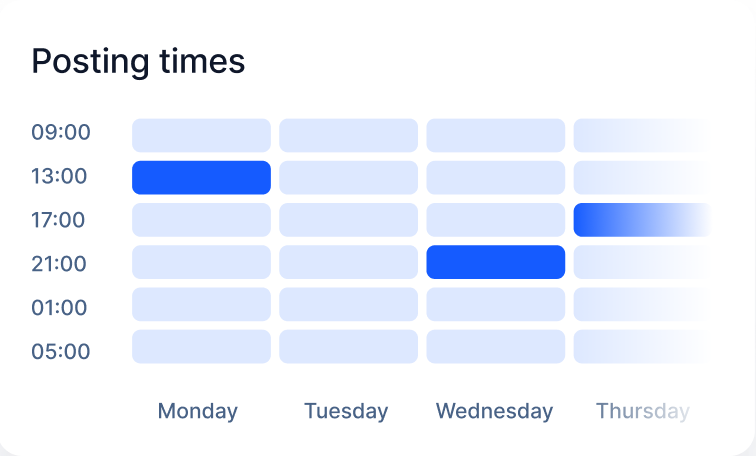Select the Tuesday 17:00 posting cell
This screenshot has width=756, height=456.
point(348,220)
